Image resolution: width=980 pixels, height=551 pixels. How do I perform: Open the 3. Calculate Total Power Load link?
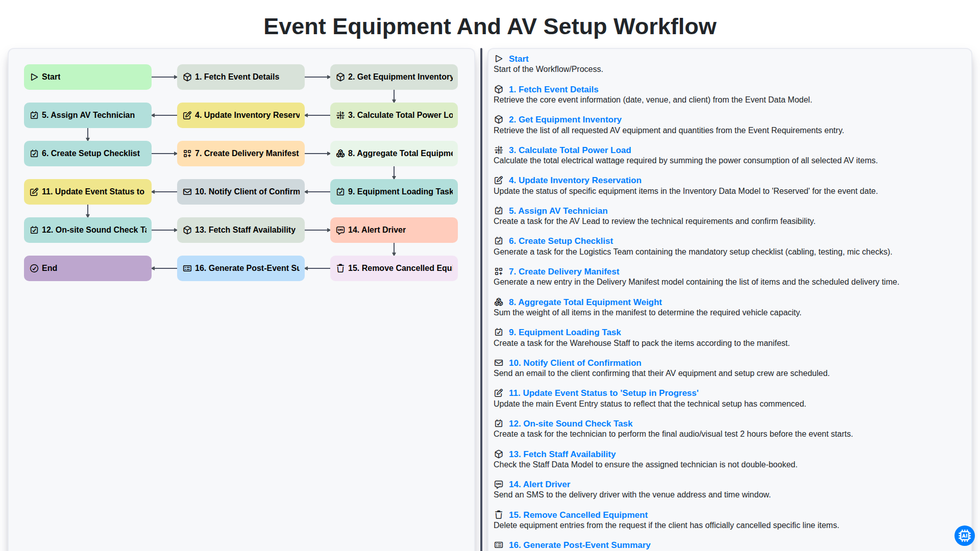pyautogui.click(x=570, y=150)
